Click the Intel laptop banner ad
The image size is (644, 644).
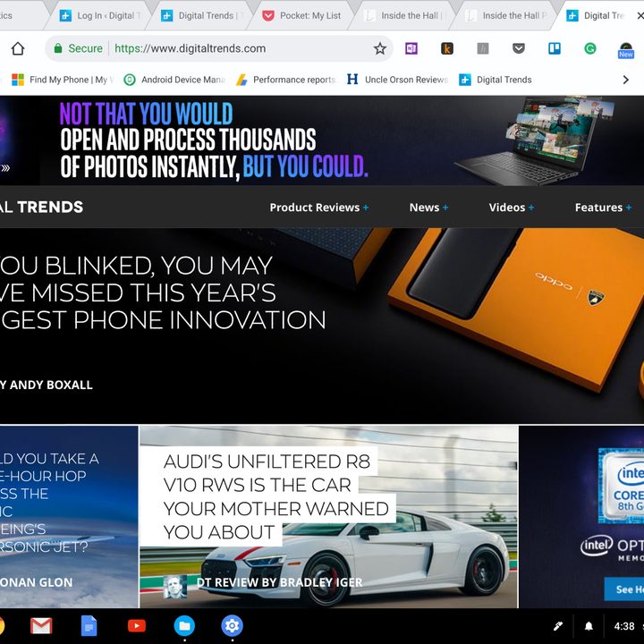[x=322, y=140]
